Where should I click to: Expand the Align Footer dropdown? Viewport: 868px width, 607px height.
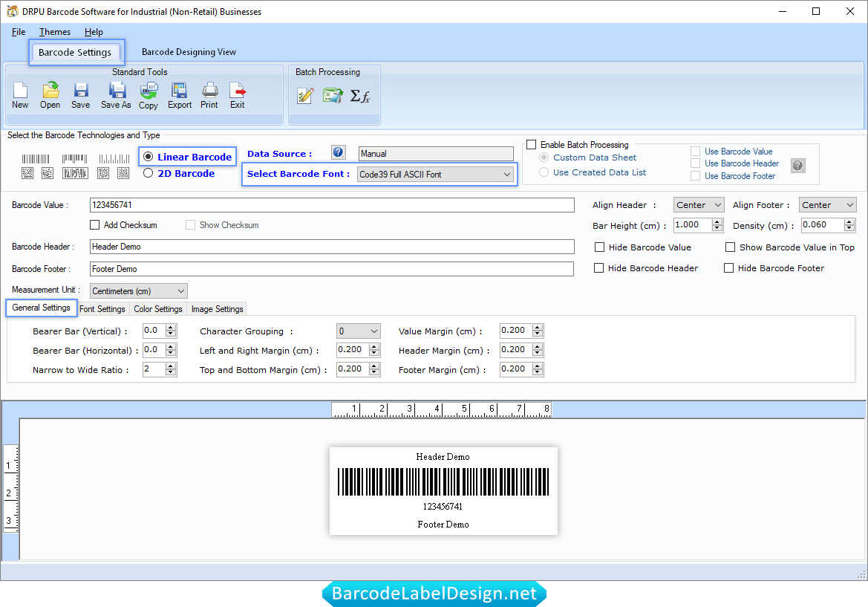[828, 205]
